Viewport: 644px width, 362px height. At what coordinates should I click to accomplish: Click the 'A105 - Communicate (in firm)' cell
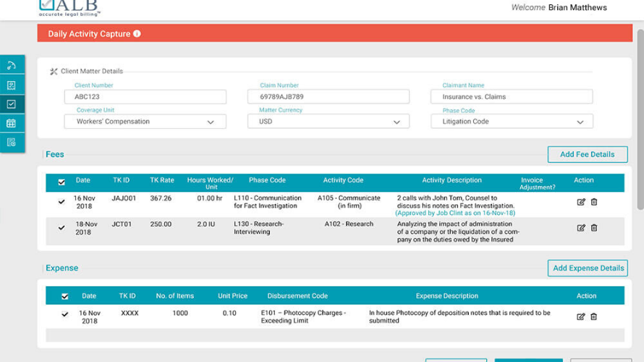coord(349,202)
